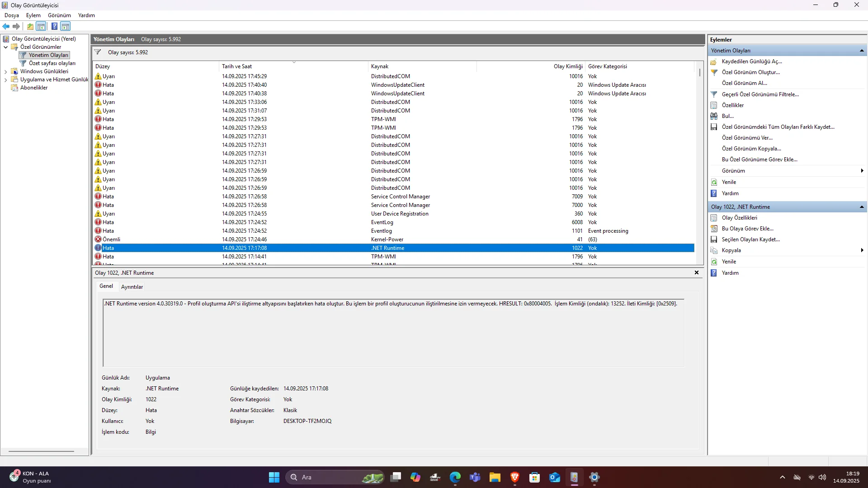Toggle the show/hide console tree toolbar icon
This screenshot has width=868, height=488.
41,26
